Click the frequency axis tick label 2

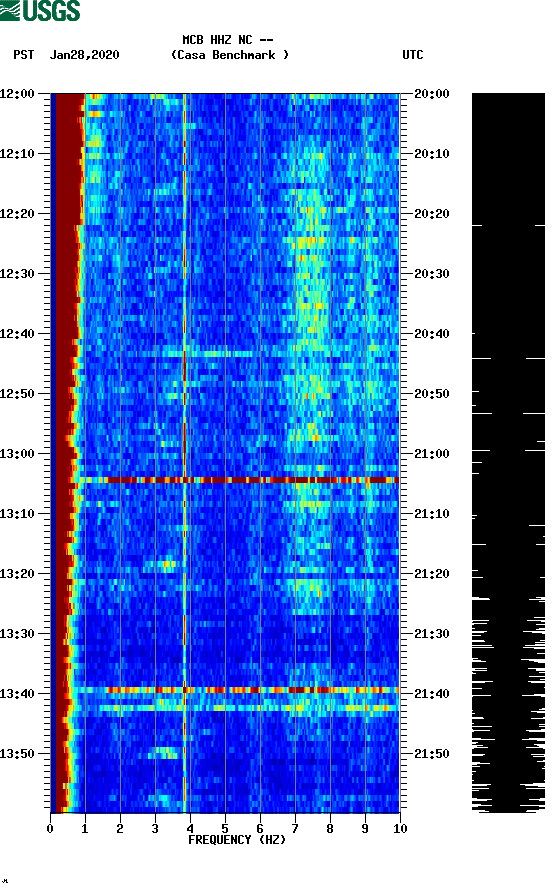pyautogui.click(x=120, y=829)
